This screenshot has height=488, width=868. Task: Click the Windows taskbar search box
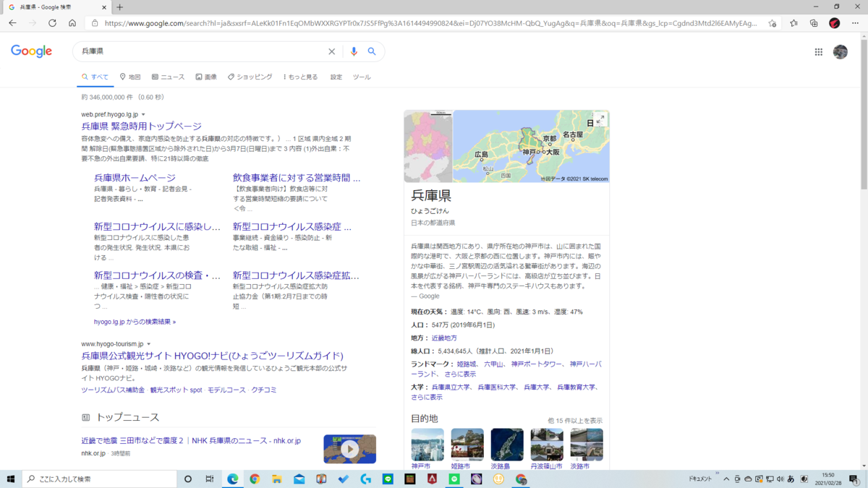pos(100,479)
